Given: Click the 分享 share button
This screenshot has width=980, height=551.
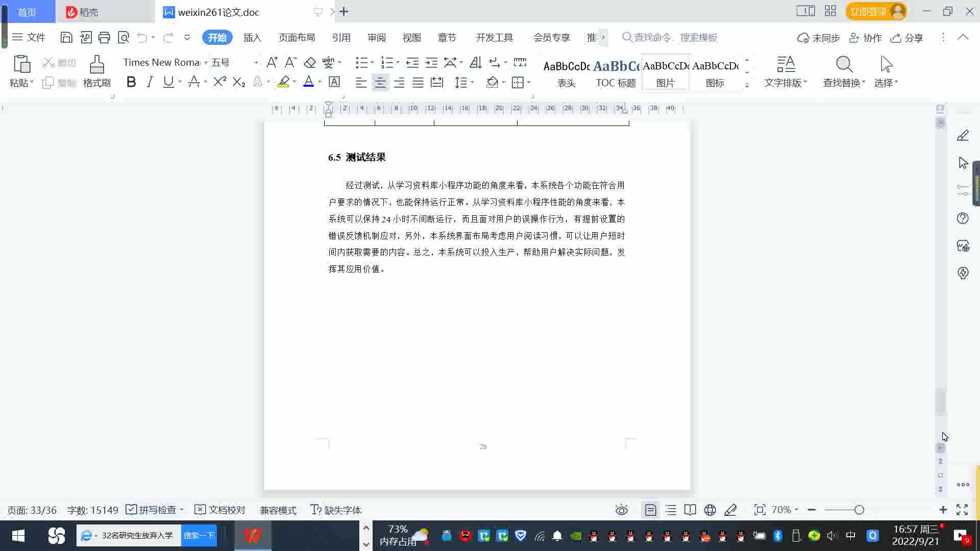Looking at the screenshot, I should (907, 38).
